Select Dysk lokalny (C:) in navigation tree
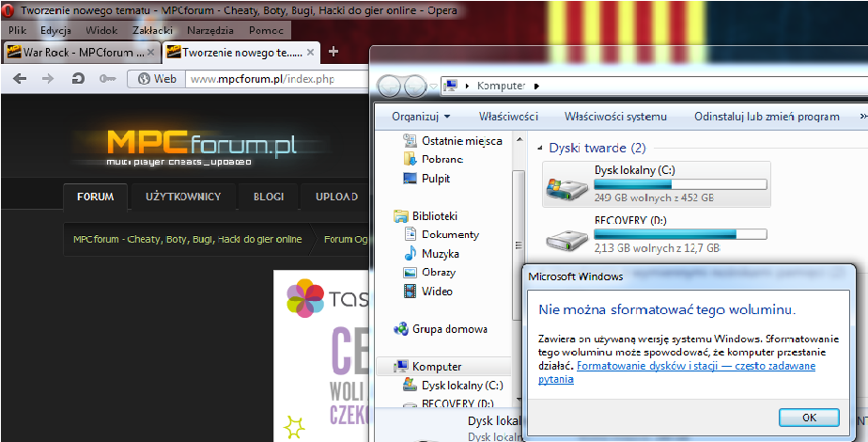Screen dimensions: 868x442 [453, 385]
